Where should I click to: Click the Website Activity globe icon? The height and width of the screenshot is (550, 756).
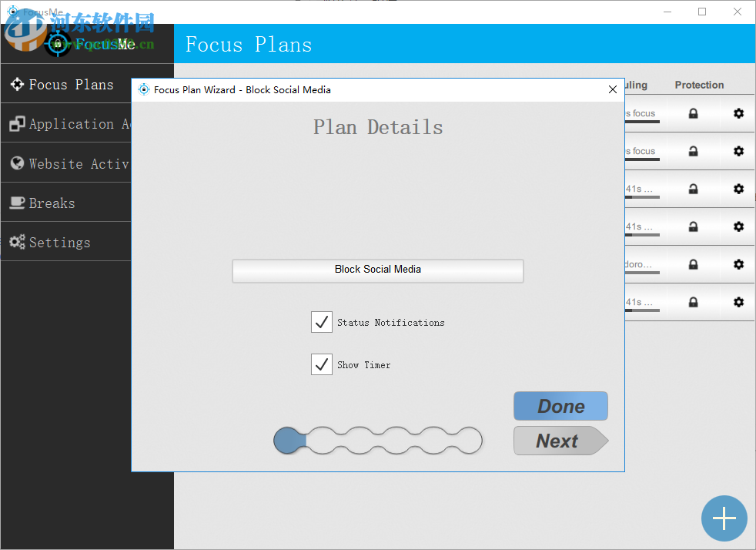tap(17, 163)
